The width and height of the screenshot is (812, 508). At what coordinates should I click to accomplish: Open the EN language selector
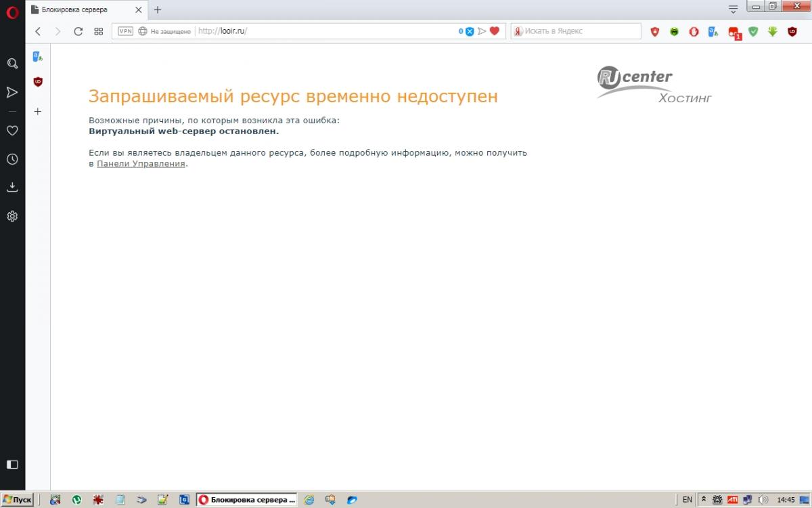pos(687,500)
